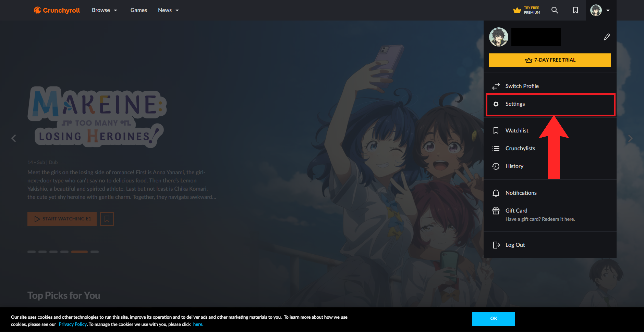Go to next carousel slide arrow
The image size is (644, 332).
click(x=630, y=138)
